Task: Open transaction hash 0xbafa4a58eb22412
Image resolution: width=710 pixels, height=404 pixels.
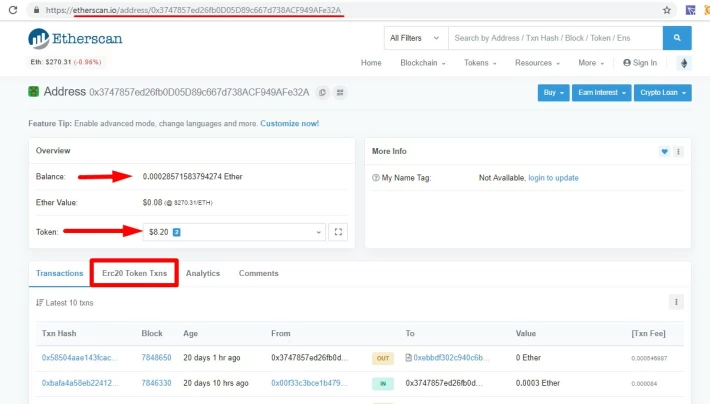Action: pos(80,383)
